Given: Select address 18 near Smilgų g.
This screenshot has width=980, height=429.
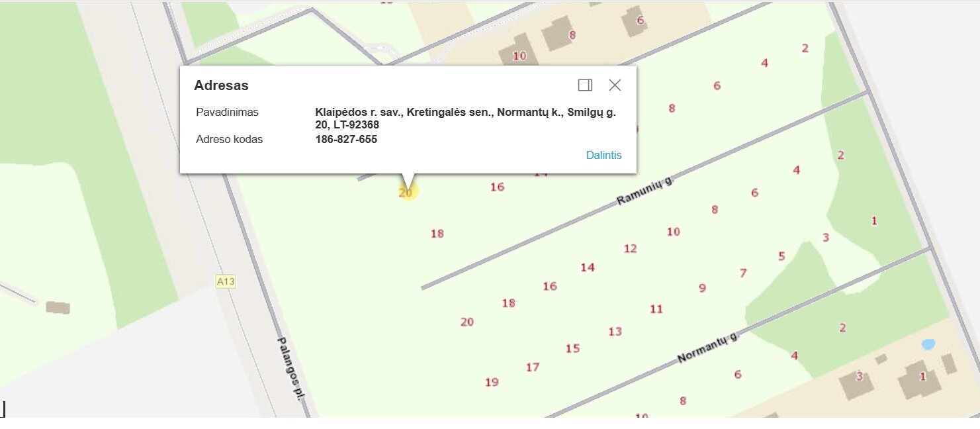Looking at the screenshot, I should 437,234.
